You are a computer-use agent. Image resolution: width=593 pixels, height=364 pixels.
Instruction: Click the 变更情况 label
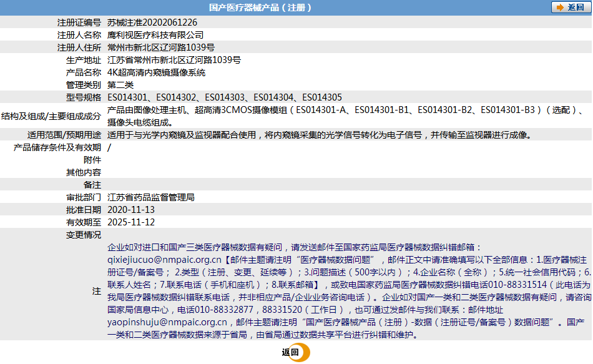84,235
